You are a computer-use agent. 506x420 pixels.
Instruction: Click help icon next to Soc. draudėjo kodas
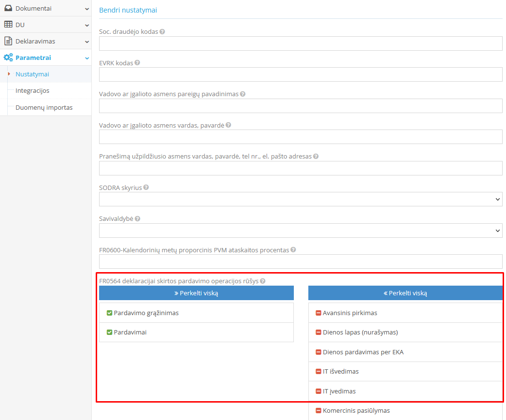pos(162,32)
